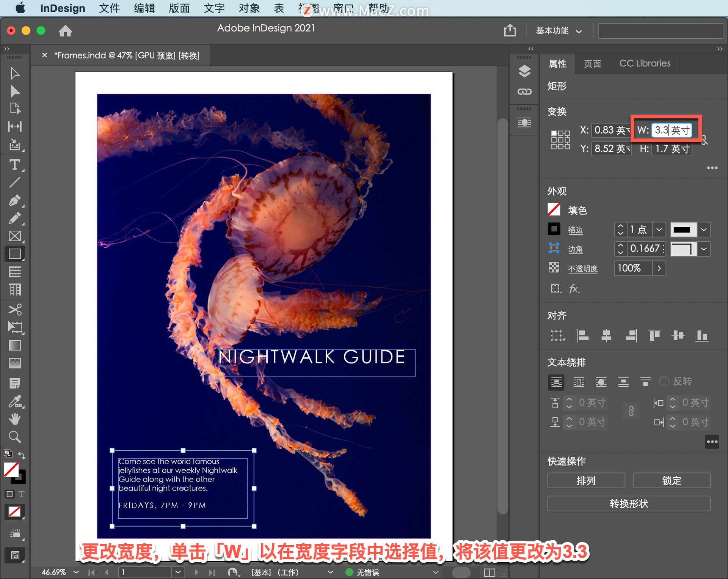Open the [基本] (工作) profile dropdown
Screen dimensions: 728x579
(330, 572)
